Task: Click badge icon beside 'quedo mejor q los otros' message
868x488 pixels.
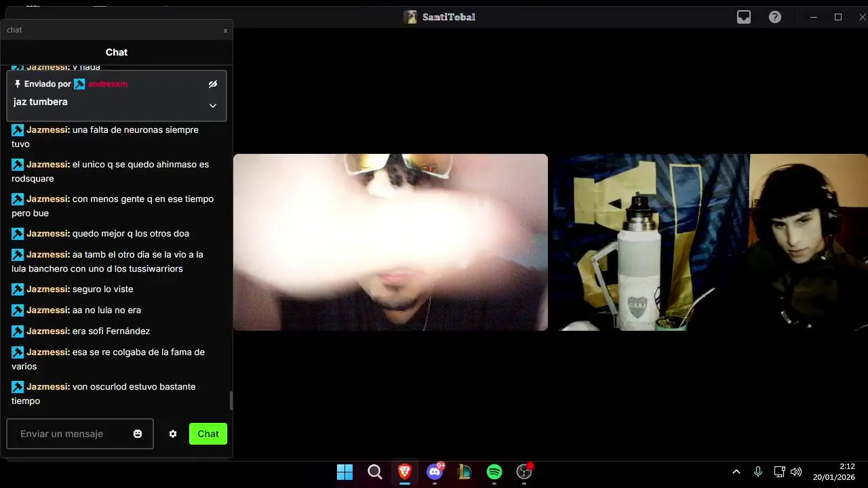Action: coord(18,234)
